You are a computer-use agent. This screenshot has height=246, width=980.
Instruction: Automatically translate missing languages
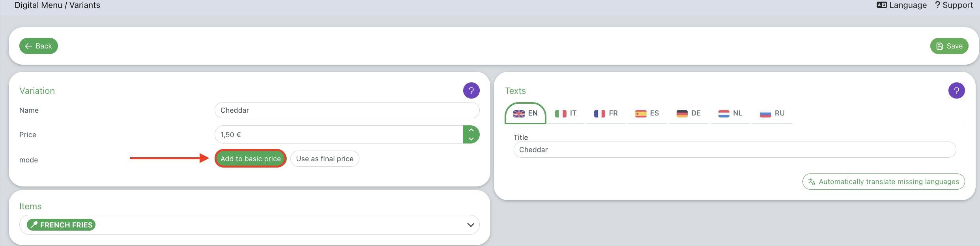883,182
